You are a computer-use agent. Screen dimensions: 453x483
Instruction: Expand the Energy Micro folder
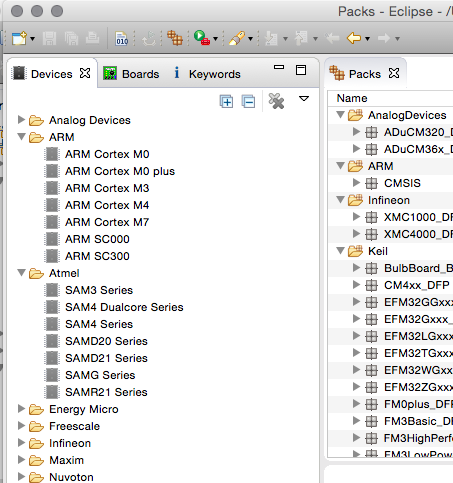click(21, 408)
